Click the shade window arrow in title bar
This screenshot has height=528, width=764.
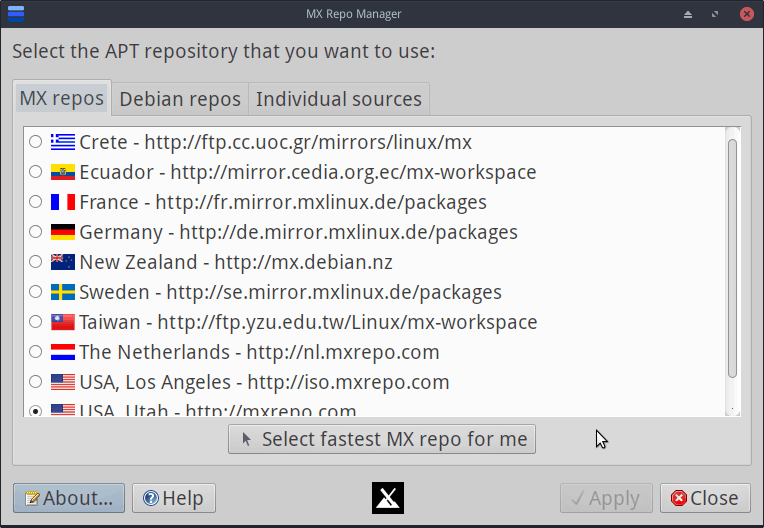688,14
